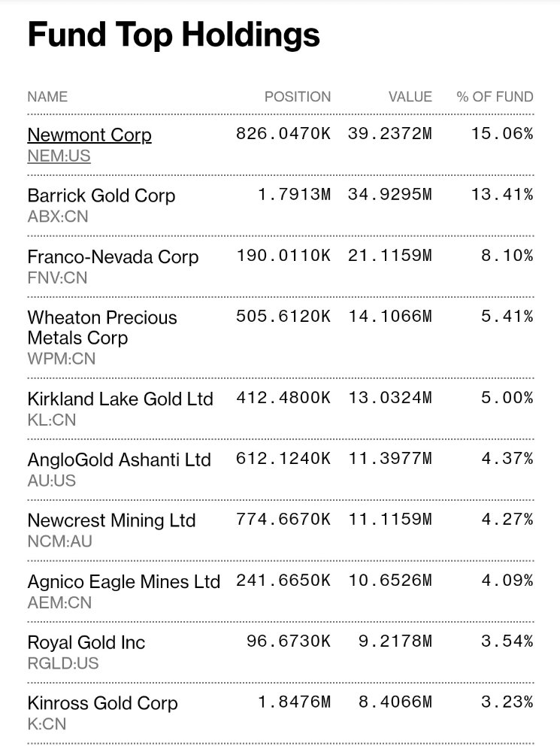Image resolution: width=560 pixels, height=752 pixels.
Task: Click the NAME column header
Action: point(47,97)
